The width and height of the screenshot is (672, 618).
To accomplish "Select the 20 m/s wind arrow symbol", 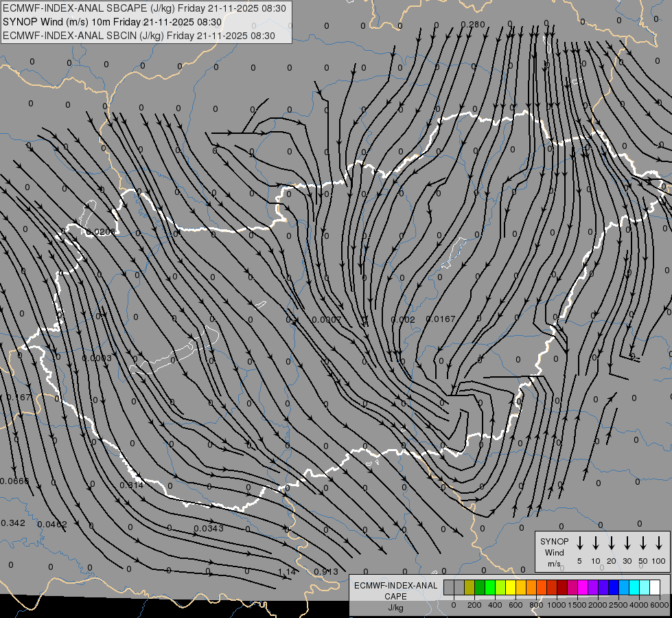I will (x=611, y=543).
